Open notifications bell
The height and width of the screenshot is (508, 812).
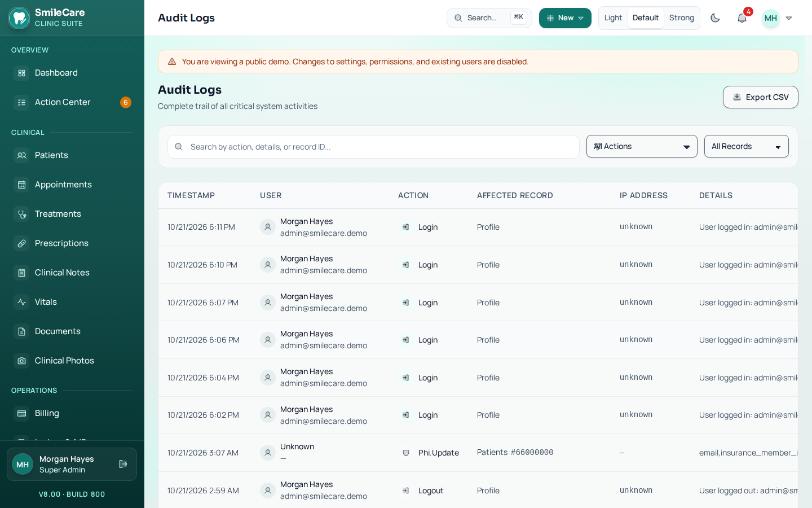[x=742, y=18]
